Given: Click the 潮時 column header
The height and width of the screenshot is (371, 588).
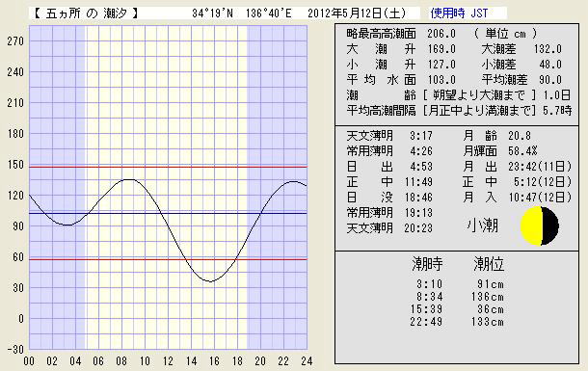Looking at the screenshot, I should pyautogui.click(x=427, y=264).
